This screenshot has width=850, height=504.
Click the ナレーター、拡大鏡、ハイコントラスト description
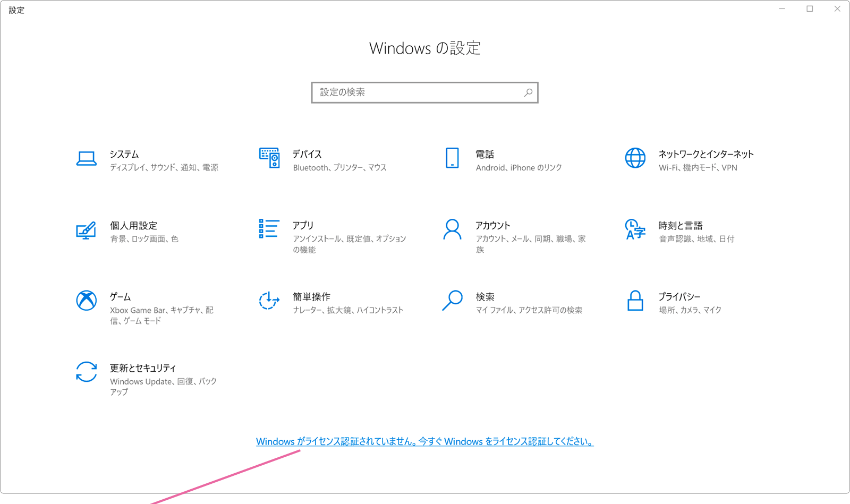348,310
